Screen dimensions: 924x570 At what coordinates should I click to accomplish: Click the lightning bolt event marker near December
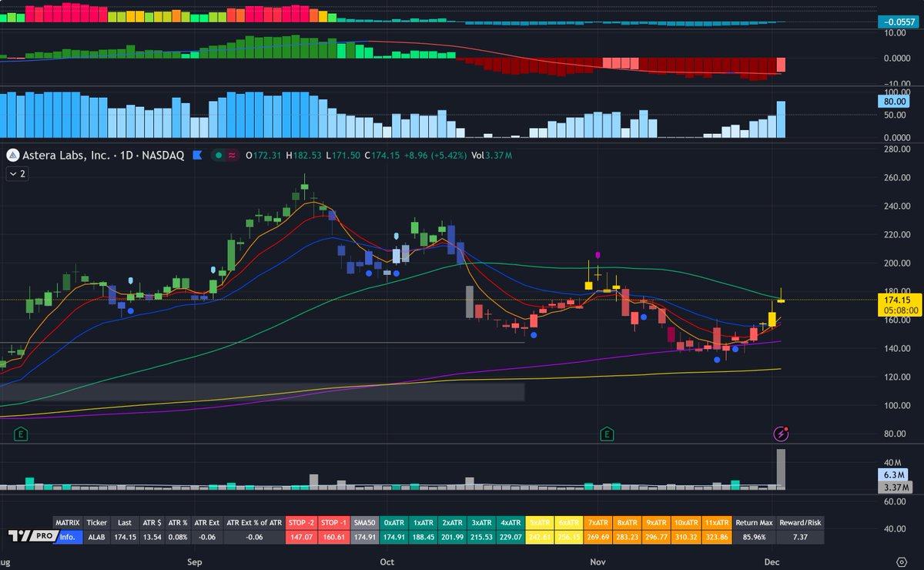pyautogui.click(x=781, y=434)
